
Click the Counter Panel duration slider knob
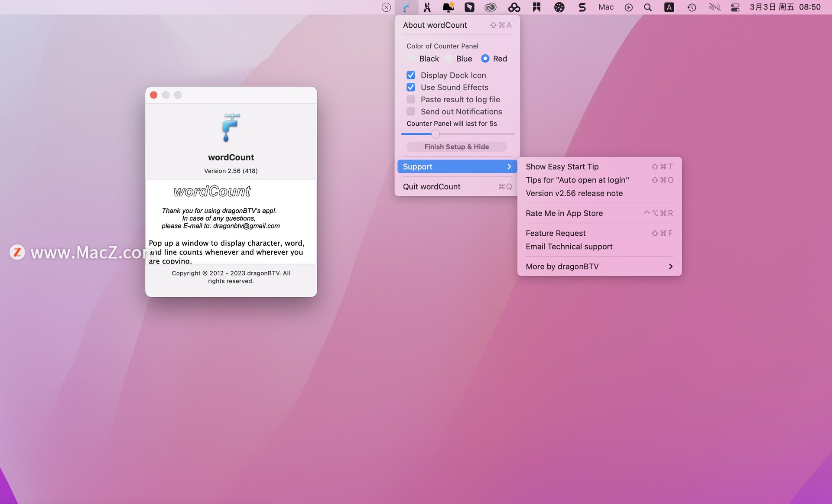[x=435, y=134]
